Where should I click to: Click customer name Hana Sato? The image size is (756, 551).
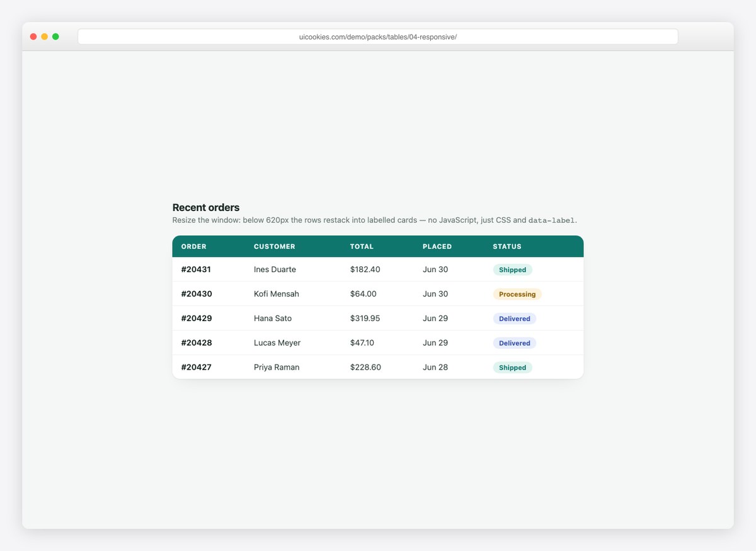(273, 319)
